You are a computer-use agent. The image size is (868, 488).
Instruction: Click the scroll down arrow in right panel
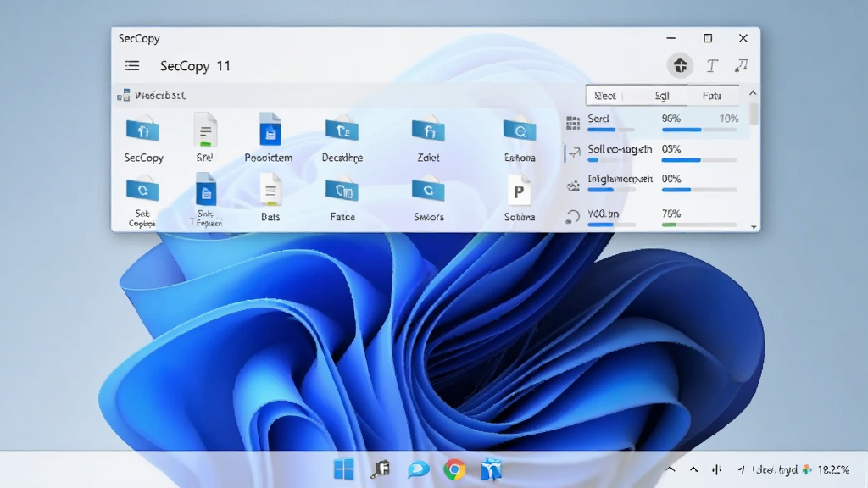(754, 227)
